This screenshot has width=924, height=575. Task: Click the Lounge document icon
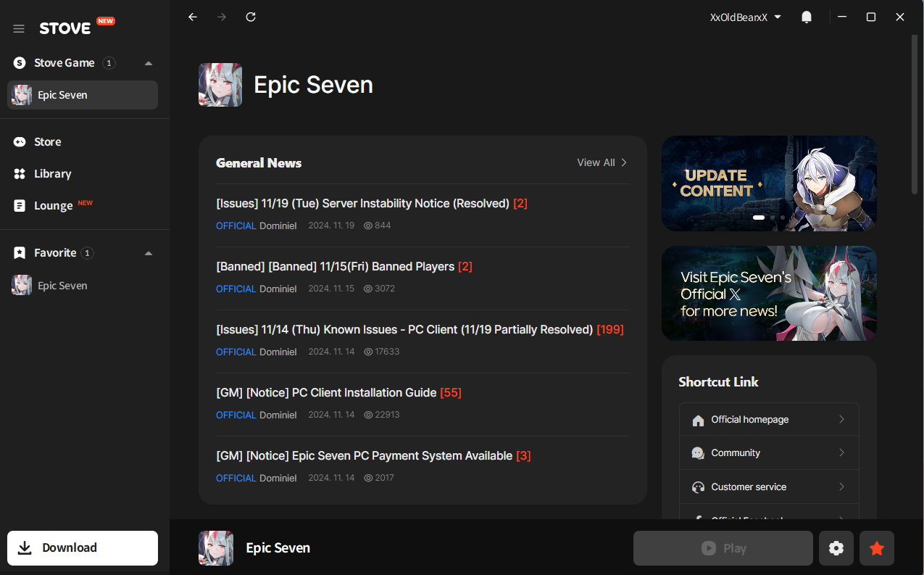20,206
